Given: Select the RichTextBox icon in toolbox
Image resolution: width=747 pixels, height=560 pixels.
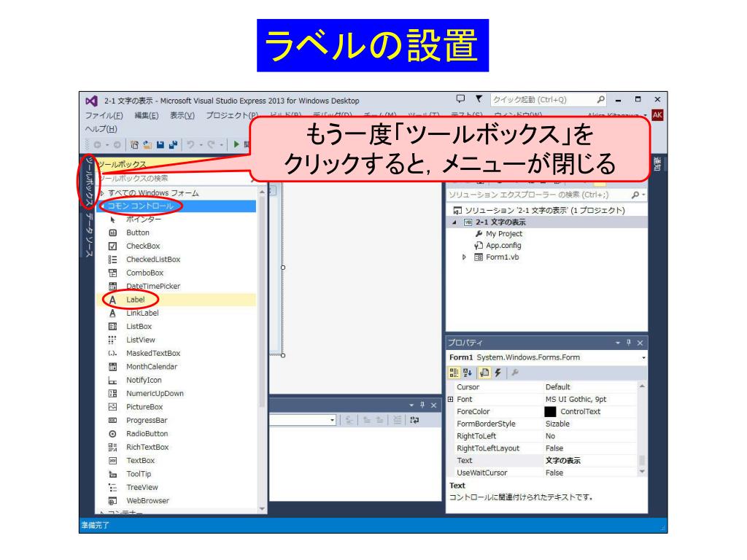Looking at the screenshot, I should click(x=113, y=447).
